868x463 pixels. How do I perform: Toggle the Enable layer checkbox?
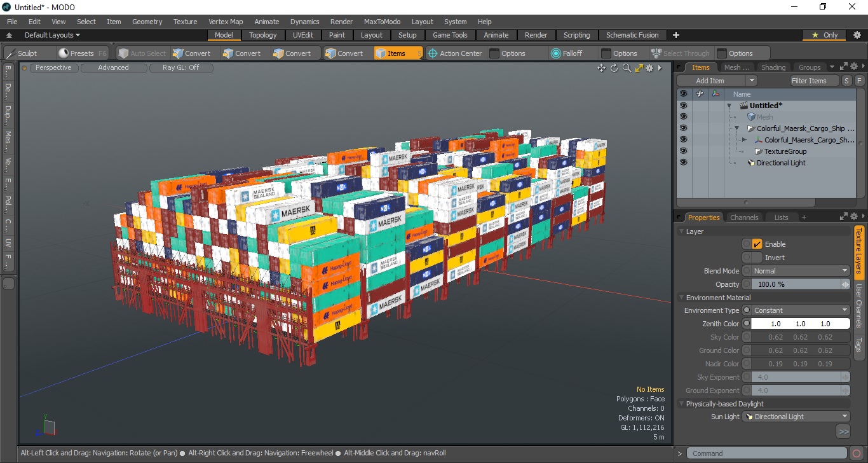pos(757,244)
